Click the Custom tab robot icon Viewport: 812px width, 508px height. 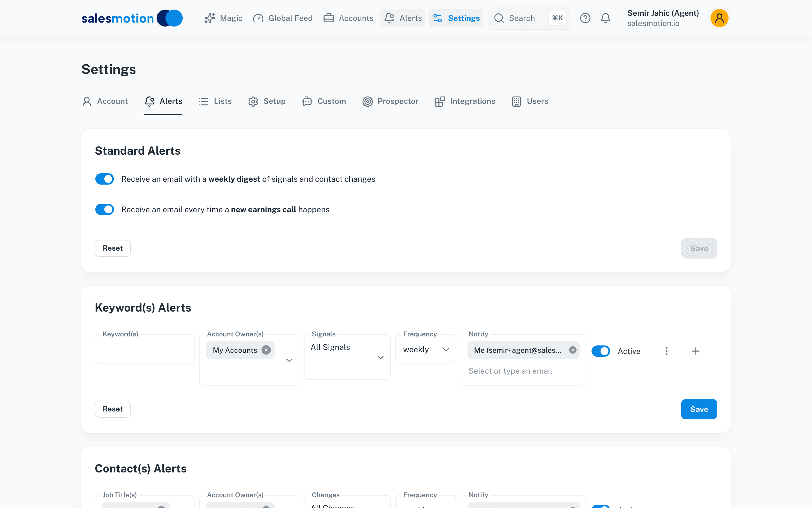(307, 102)
